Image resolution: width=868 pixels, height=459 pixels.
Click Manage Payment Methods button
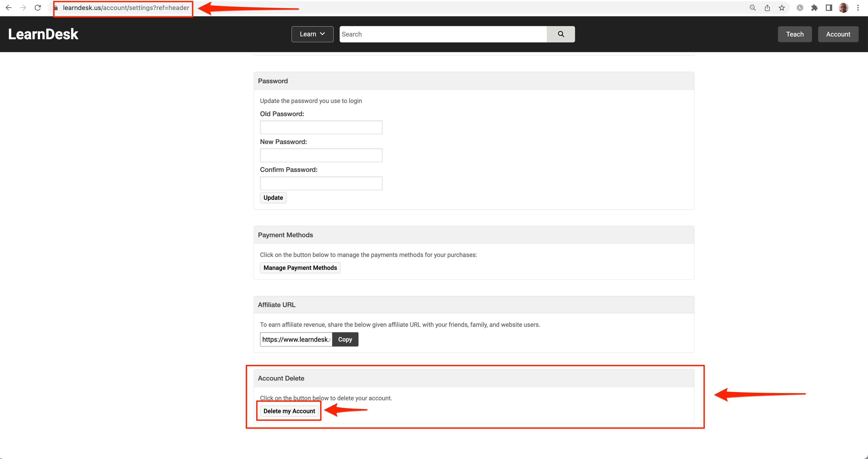click(300, 268)
